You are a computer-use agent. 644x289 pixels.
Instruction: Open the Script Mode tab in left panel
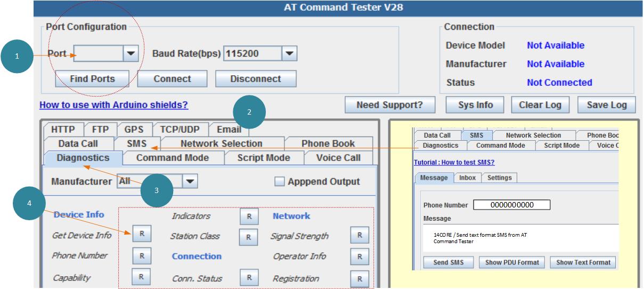[x=264, y=158]
